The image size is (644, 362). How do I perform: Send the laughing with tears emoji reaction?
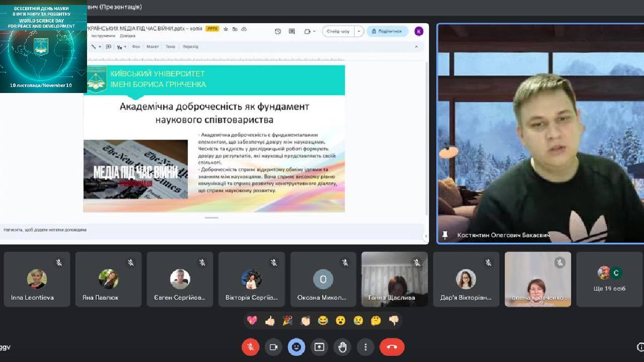pos(323,321)
